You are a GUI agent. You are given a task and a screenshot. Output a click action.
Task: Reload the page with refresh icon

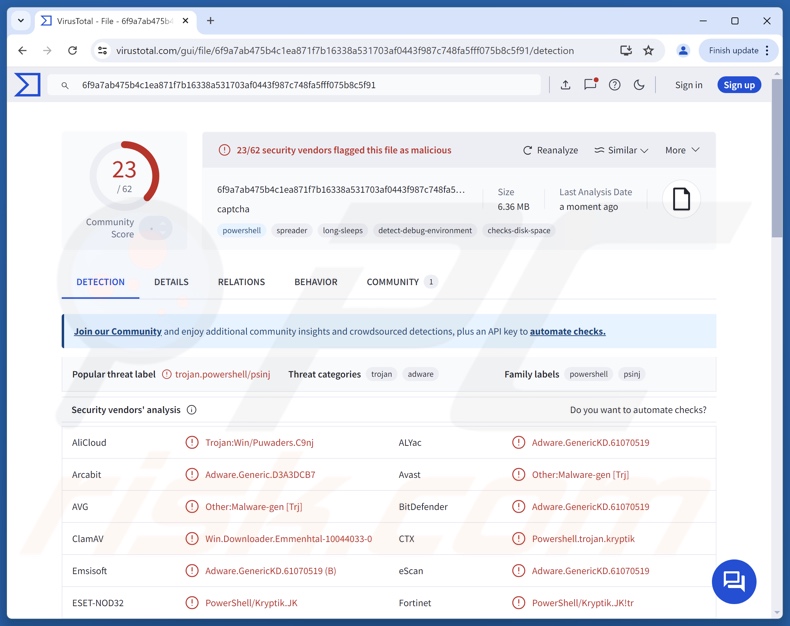click(x=72, y=50)
